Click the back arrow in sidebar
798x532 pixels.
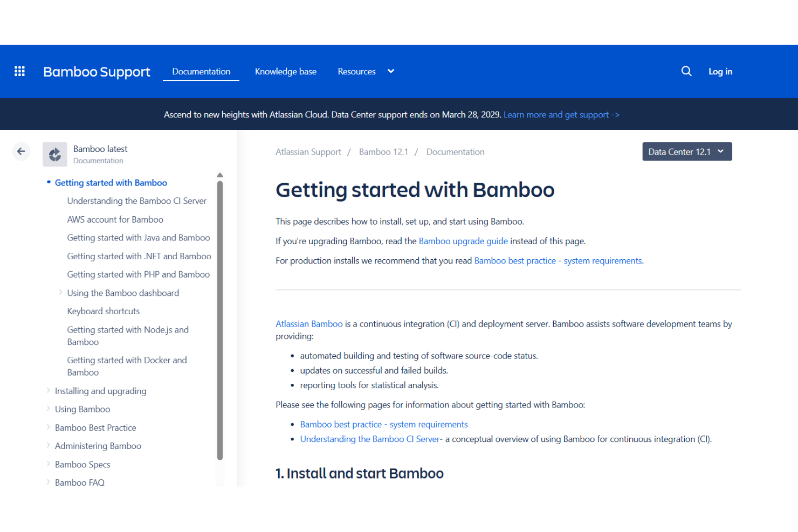[x=21, y=151]
